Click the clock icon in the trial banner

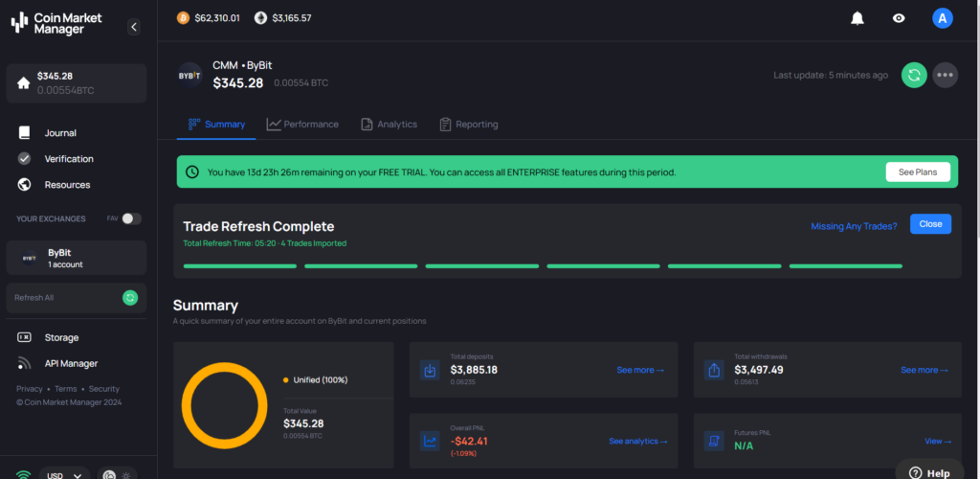pos(193,172)
